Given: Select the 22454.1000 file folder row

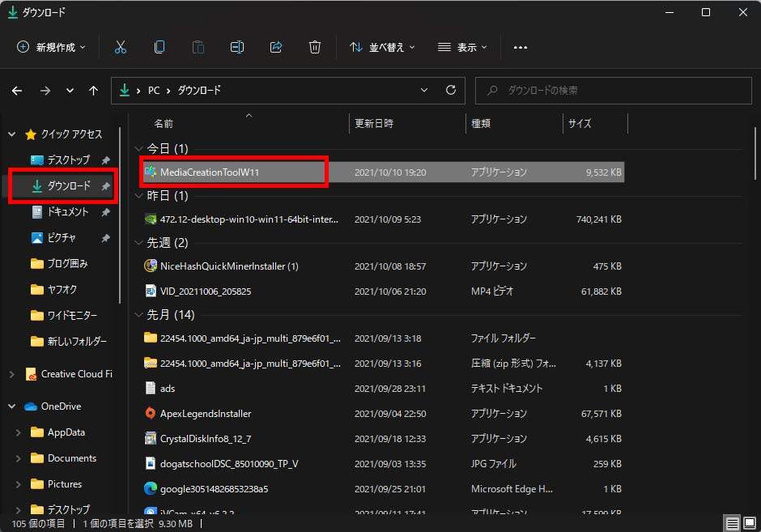Looking at the screenshot, I should (x=382, y=338).
